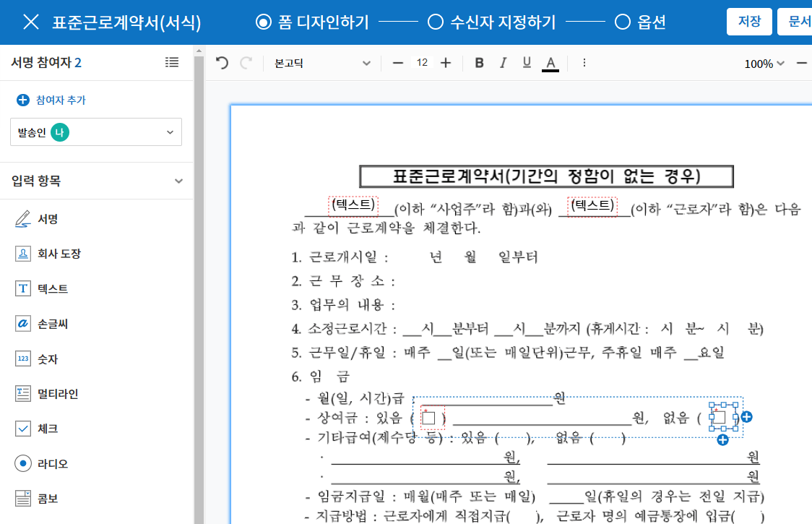
Task: Click the document title 표준근로계약서(기간의 정함이 없는 경우)
Action: [546, 177]
